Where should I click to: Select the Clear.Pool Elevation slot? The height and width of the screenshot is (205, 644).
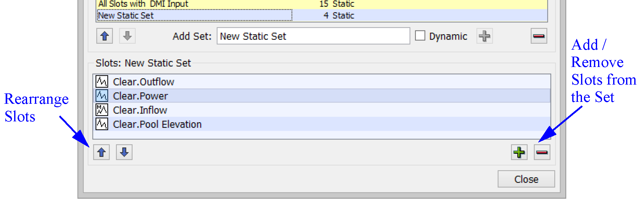157,124
